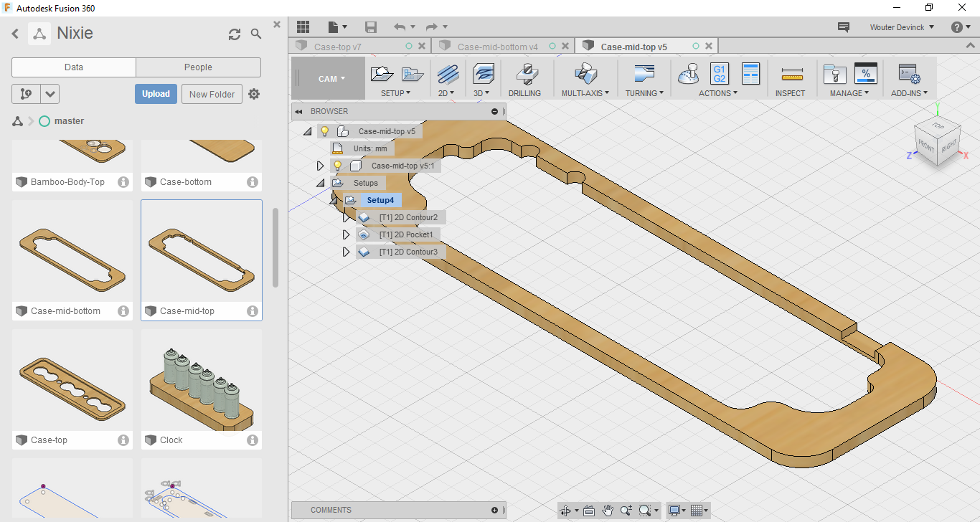Image resolution: width=980 pixels, height=522 pixels.
Task: Click the Upload button
Action: (156, 94)
